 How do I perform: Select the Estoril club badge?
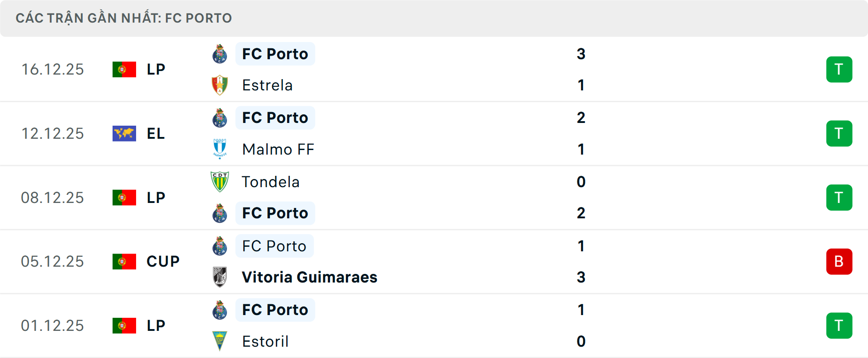(x=220, y=341)
